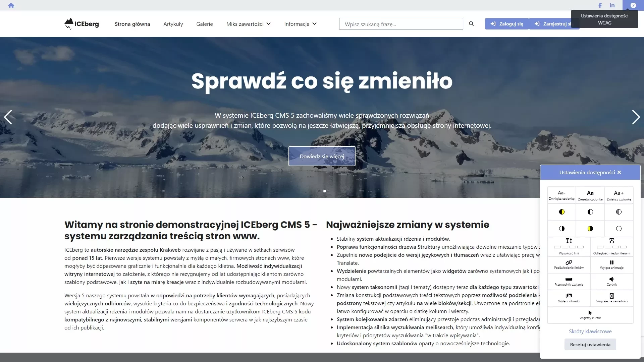Click the search phrase input field

coord(401,24)
